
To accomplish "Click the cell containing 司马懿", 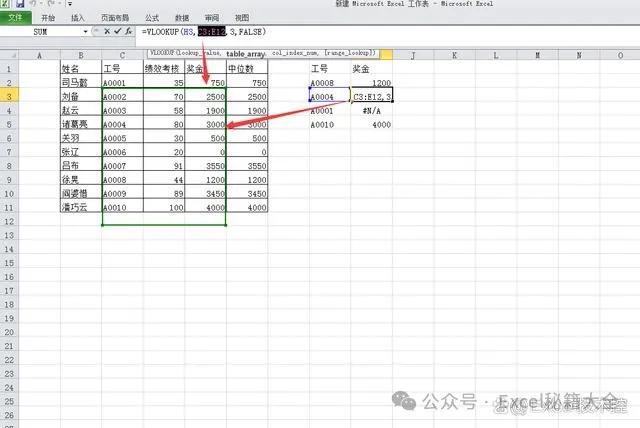I will [81, 82].
